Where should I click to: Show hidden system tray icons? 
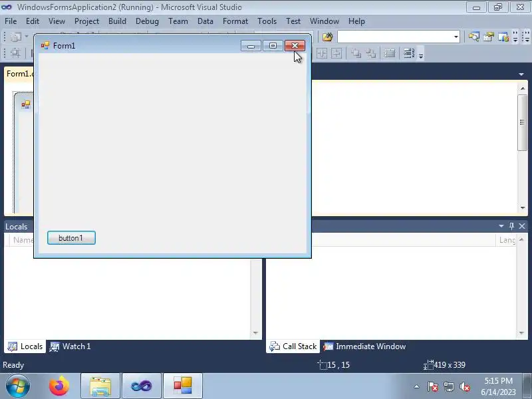click(x=417, y=386)
